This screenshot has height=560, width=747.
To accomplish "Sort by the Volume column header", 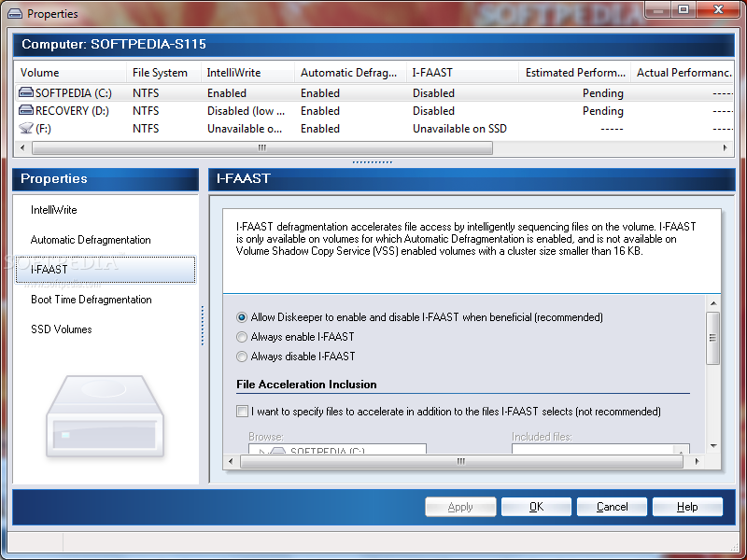I will pyautogui.click(x=70, y=73).
